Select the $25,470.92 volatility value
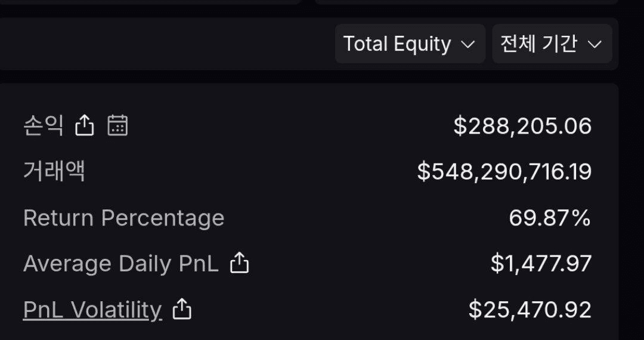This screenshot has width=644, height=340. (530, 310)
